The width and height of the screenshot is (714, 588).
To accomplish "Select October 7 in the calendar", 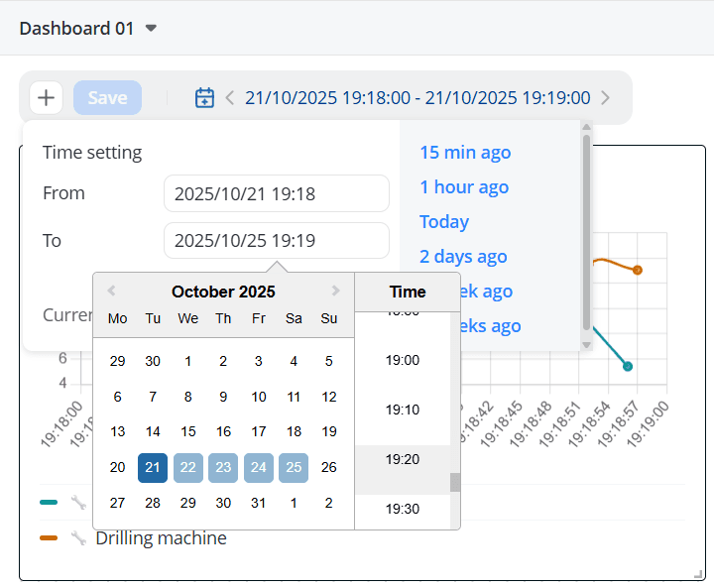I will pyautogui.click(x=153, y=398).
